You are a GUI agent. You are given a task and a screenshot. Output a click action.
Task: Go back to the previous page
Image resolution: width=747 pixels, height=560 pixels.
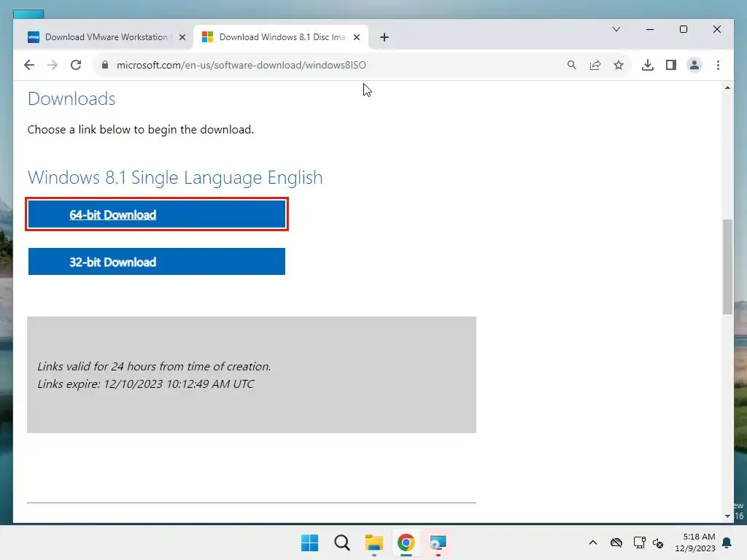point(29,65)
